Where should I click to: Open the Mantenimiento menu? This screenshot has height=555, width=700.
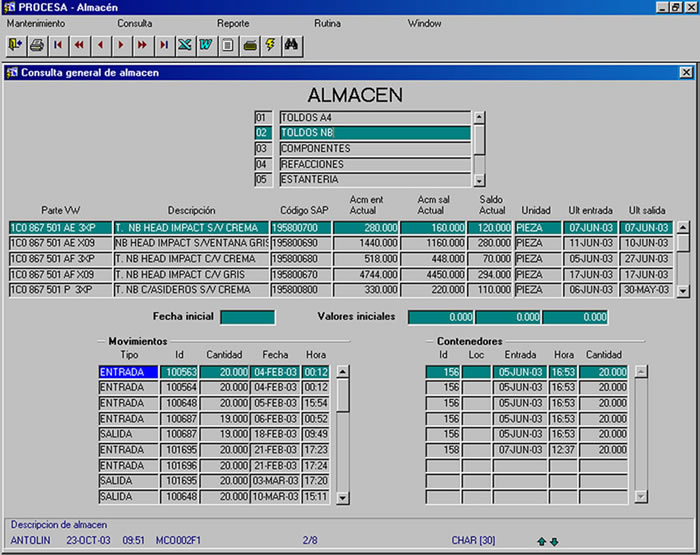36,22
